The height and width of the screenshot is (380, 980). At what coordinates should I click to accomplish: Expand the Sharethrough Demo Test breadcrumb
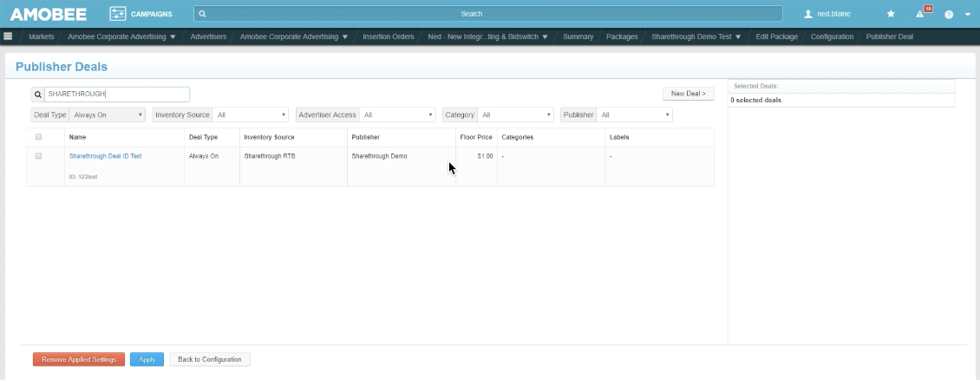point(738,37)
